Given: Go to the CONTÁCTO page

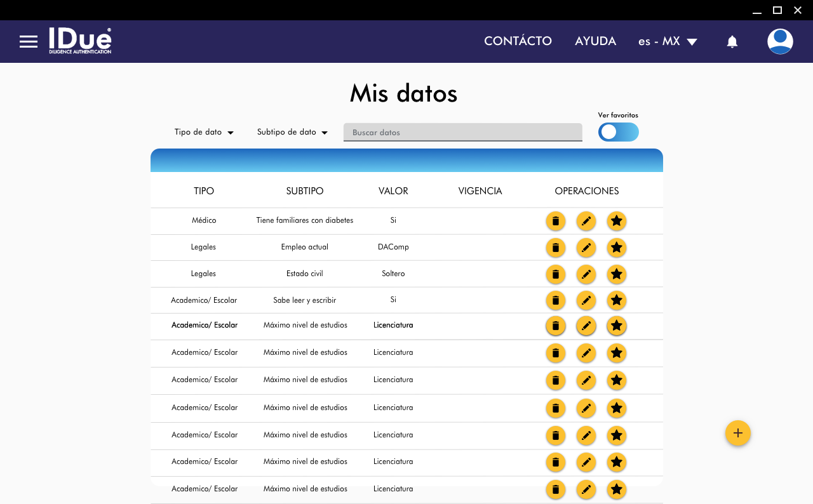Looking at the screenshot, I should click(x=518, y=41).
